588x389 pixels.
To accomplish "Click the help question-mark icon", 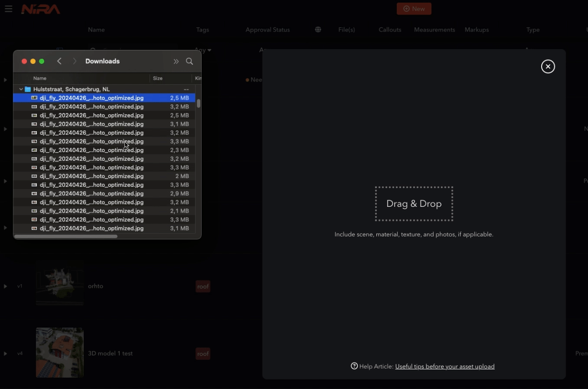I will 354,366.
